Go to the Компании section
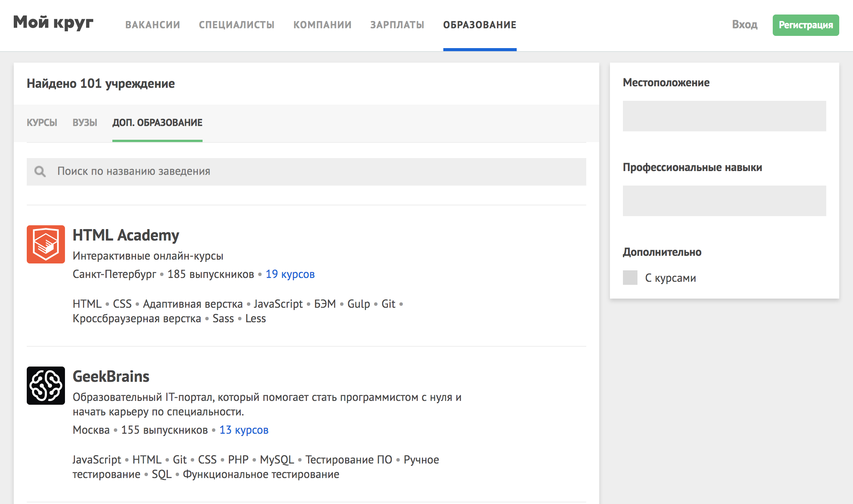Viewport: 853px width, 504px height. tap(322, 25)
